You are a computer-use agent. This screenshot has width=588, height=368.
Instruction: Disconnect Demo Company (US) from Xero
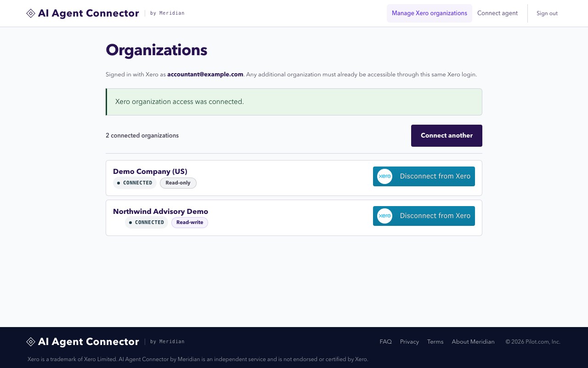(x=424, y=176)
